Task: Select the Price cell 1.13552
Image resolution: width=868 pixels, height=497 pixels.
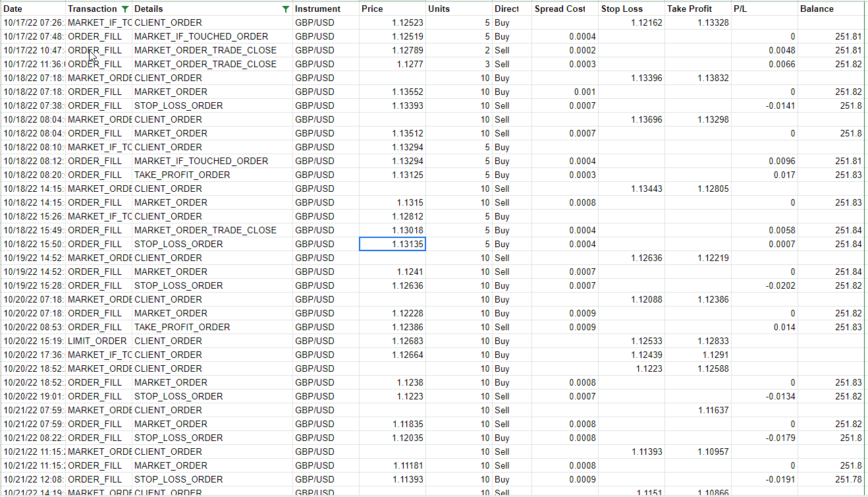Action: [x=392, y=92]
